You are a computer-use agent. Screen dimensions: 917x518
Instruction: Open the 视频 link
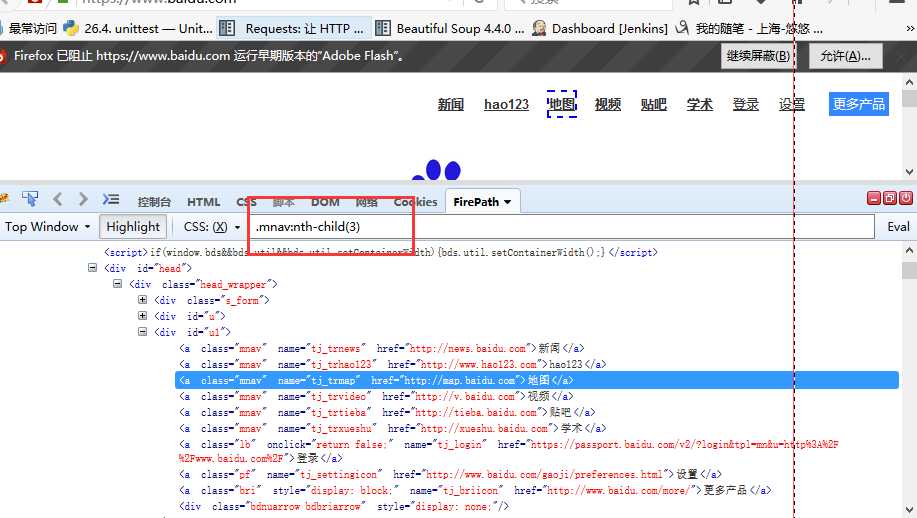608,104
